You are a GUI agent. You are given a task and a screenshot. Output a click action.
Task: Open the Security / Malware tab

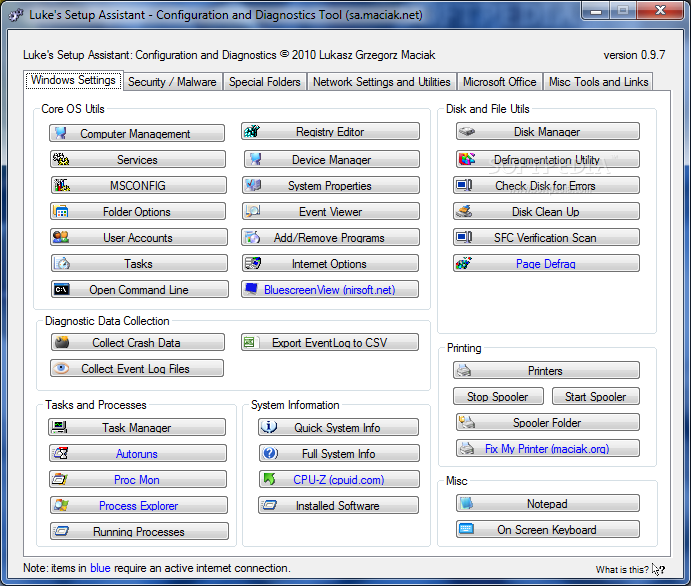172,82
